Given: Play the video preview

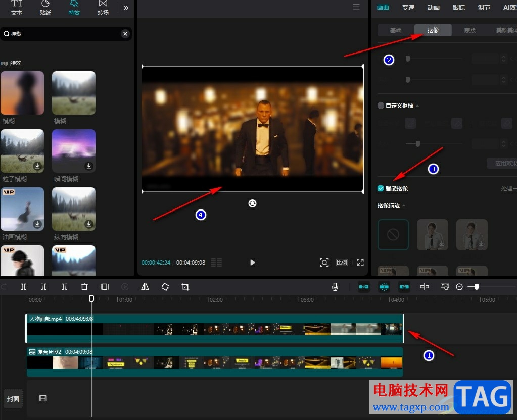Looking at the screenshot, I should [x=253, y=262].
